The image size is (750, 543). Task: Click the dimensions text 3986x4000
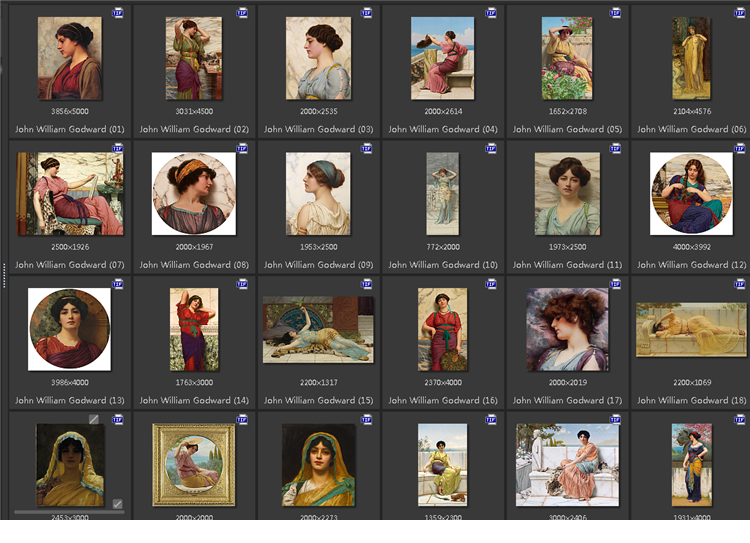[x=70, y=382]
